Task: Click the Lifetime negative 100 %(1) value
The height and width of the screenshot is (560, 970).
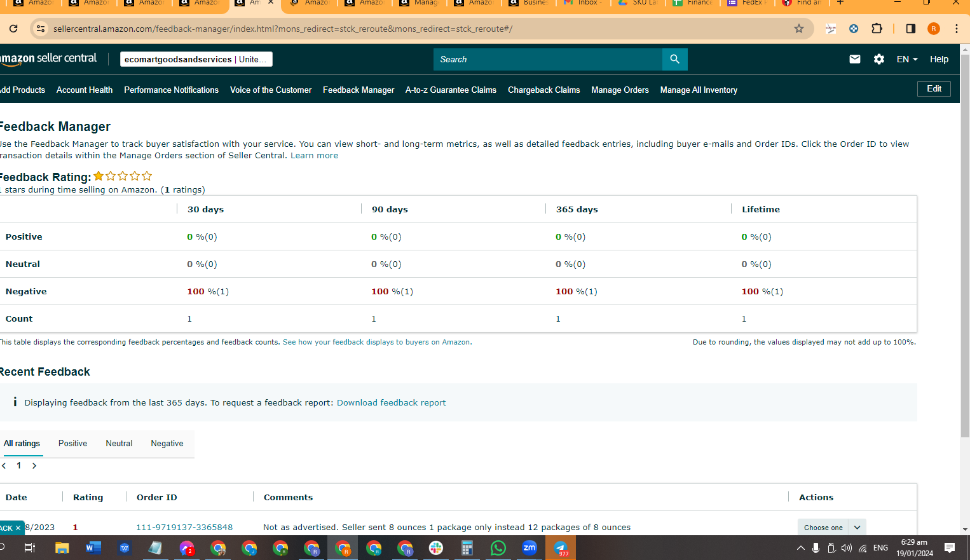Action: (x=762, y=292)
